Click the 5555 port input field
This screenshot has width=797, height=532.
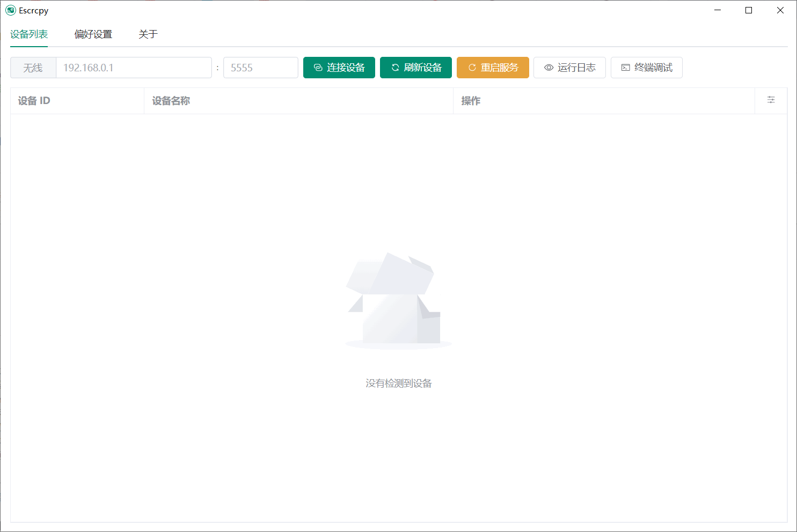(x=260, y=68)
